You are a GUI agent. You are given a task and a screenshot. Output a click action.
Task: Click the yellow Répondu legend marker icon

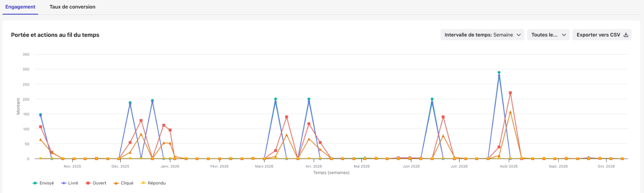143,183
